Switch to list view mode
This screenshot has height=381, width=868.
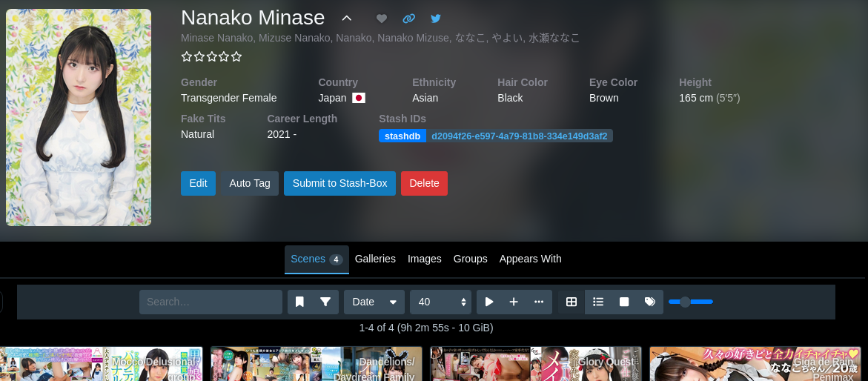click(x=598, y=302)
